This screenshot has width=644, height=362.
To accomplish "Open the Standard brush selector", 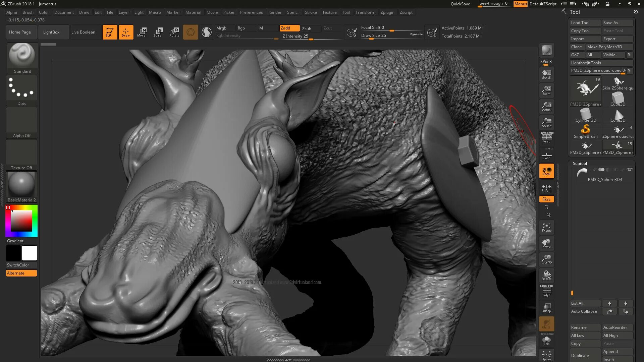I will click(22, 57).
